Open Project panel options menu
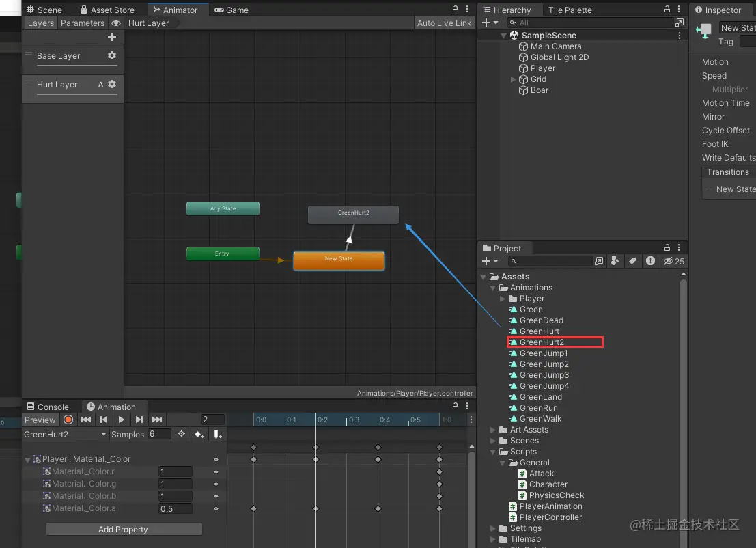756x548 pixels. pos(679,247)
